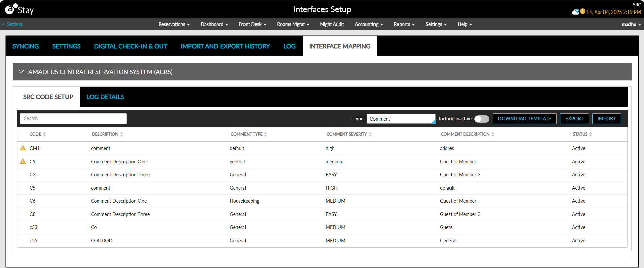Viewport: 644px width, 268px height.
Task: Click the Guets comment description cell
Action: point(446,227)
